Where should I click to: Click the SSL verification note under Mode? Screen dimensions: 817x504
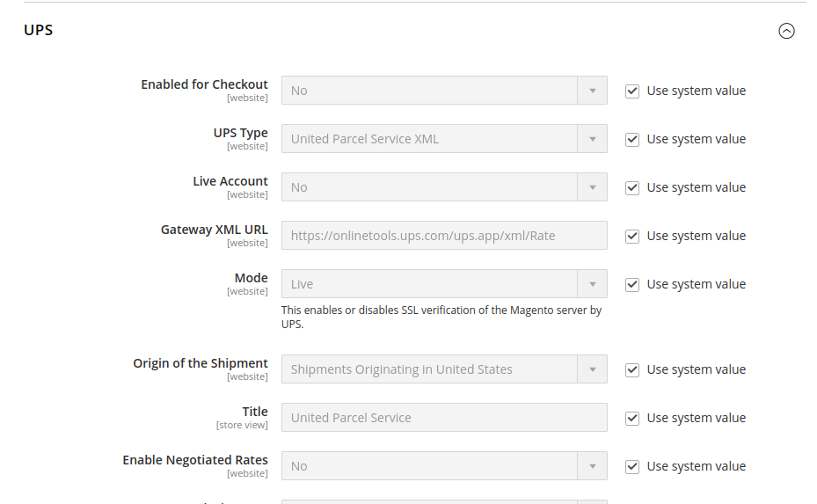click(441, 317)
